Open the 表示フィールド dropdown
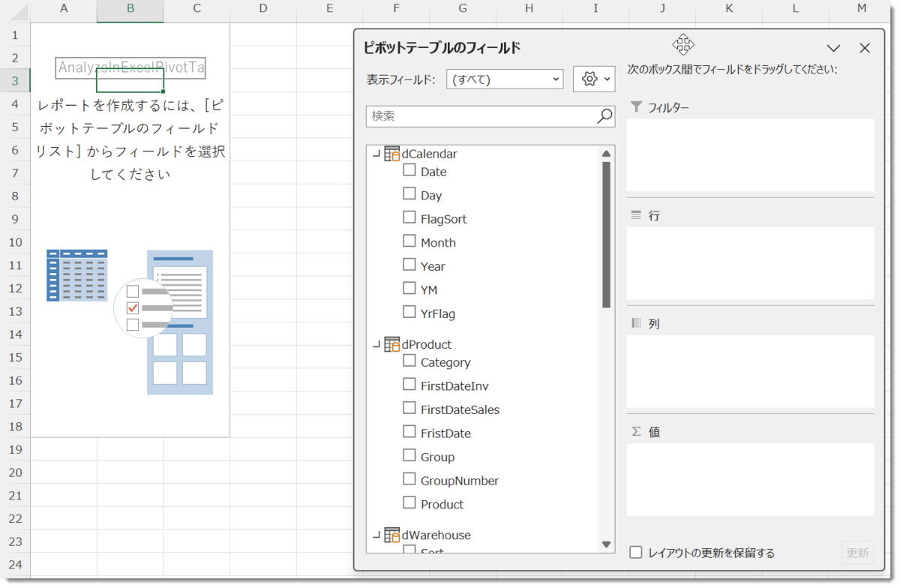The height and width of the screenshot is (588, 900). 556,79
